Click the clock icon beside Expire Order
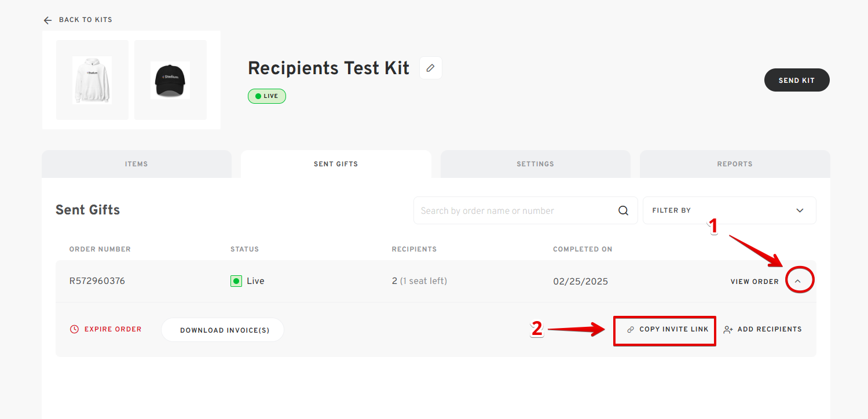Viewport: 868px width, 419px height. (x=74, y=329)
